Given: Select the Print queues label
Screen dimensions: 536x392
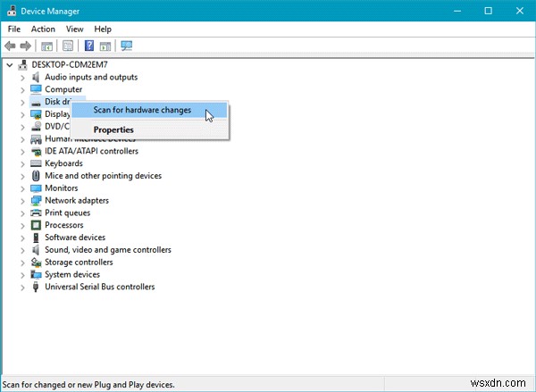Looking at the screenshot, I should click(67, 213).
